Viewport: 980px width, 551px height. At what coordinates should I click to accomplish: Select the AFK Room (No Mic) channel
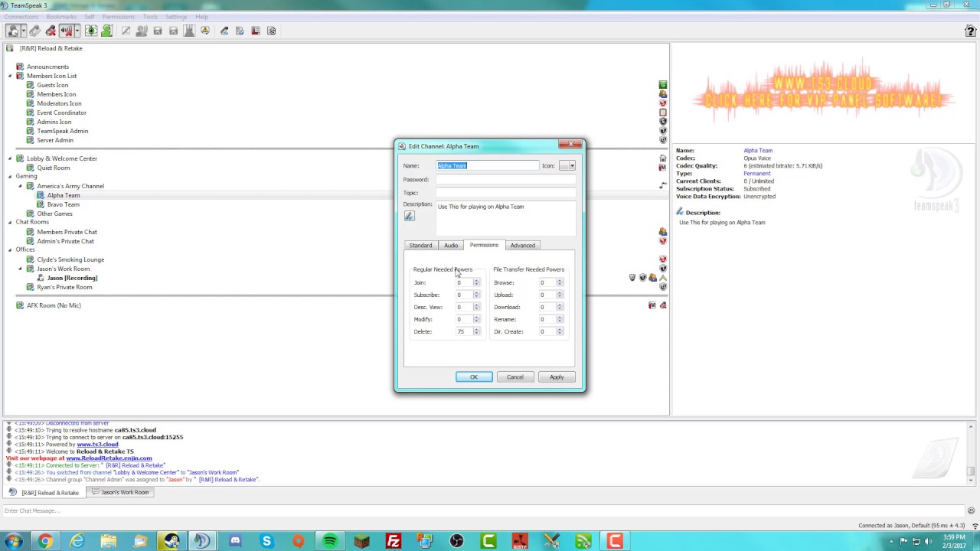tap(54, 305)
